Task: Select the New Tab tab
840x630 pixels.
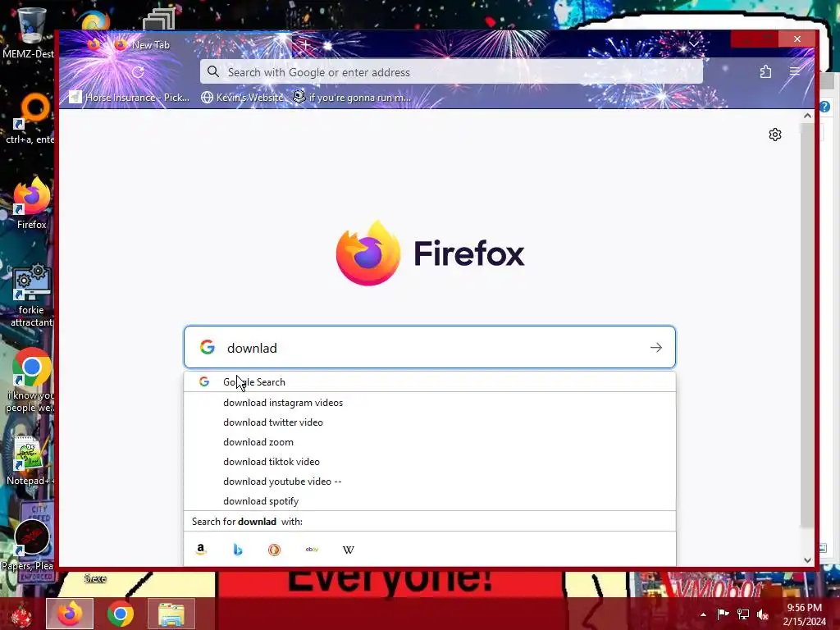Action: (201, 45)
